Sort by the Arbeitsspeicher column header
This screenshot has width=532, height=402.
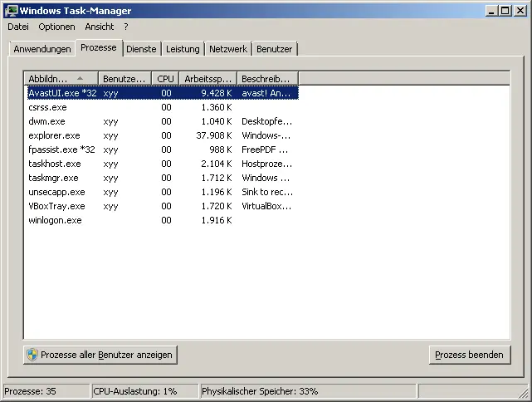(207, 78)
